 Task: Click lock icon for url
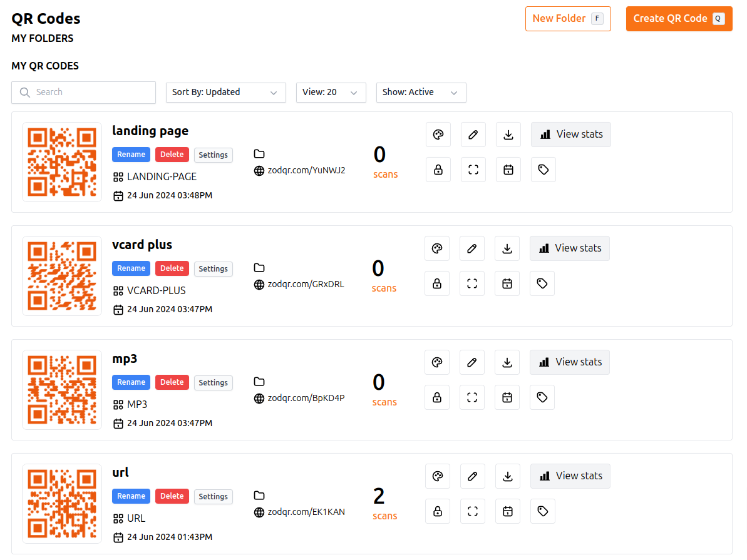pyautogui.click(x=437, y=511)
